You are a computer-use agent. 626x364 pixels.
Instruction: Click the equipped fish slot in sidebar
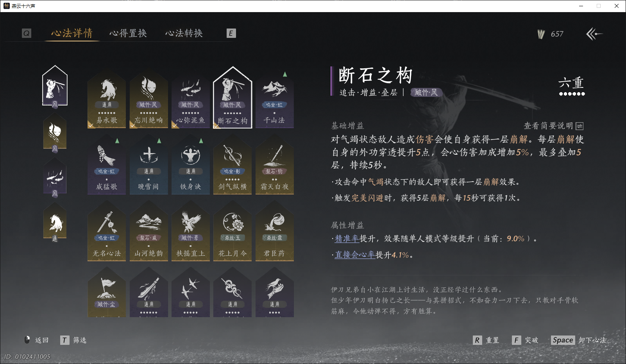pyautogui.click(x=55, y=177)
